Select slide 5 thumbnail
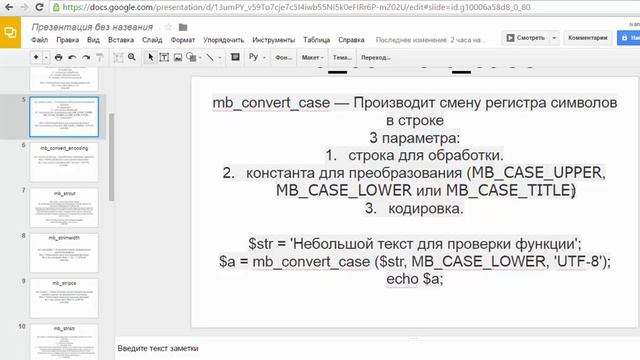 point(64,117)
